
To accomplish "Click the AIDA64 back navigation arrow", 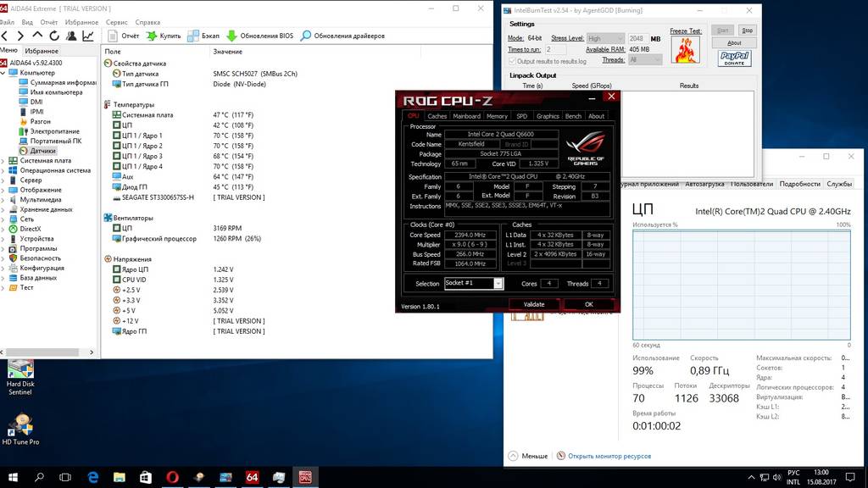I will (6, 36).
